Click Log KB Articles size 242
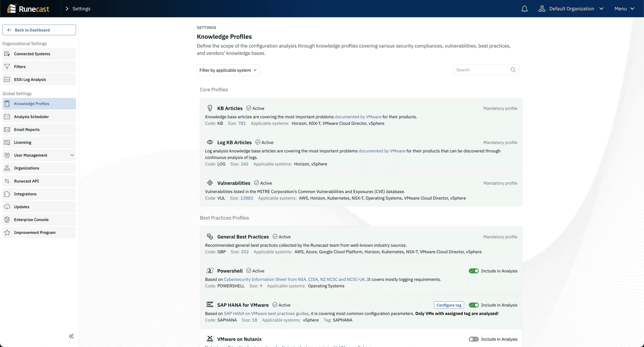Viewport: 644px width, 347px height. pyautogui.click(x=244, y=164)
